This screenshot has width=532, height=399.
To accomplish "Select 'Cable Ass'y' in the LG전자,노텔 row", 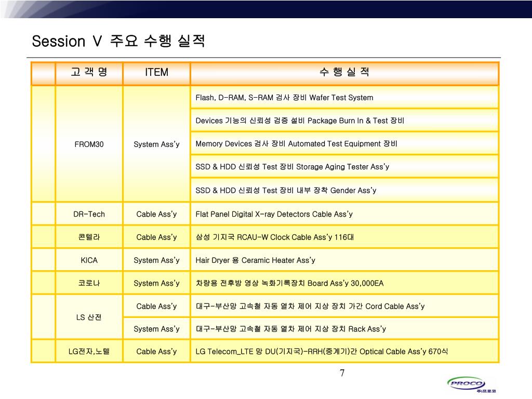I will pos(156,352).
